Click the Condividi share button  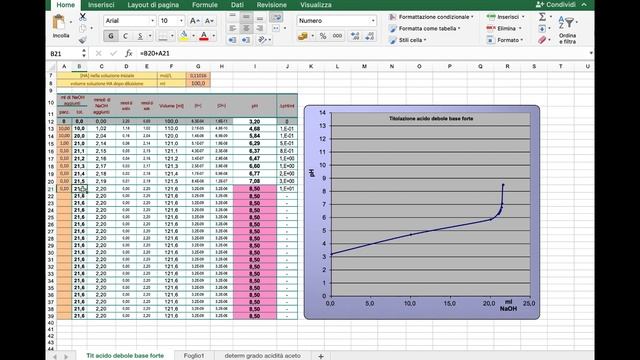point(556,4)
